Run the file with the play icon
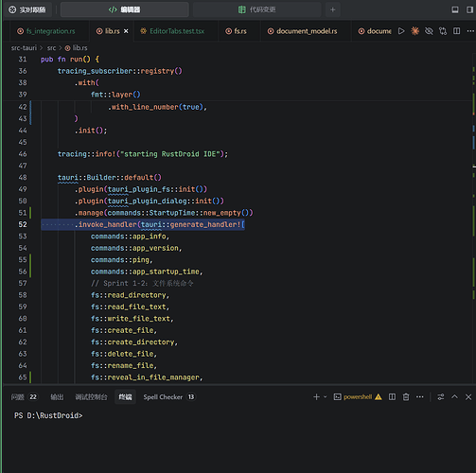Viewport: 476px width, 473px height. point(401,31)
